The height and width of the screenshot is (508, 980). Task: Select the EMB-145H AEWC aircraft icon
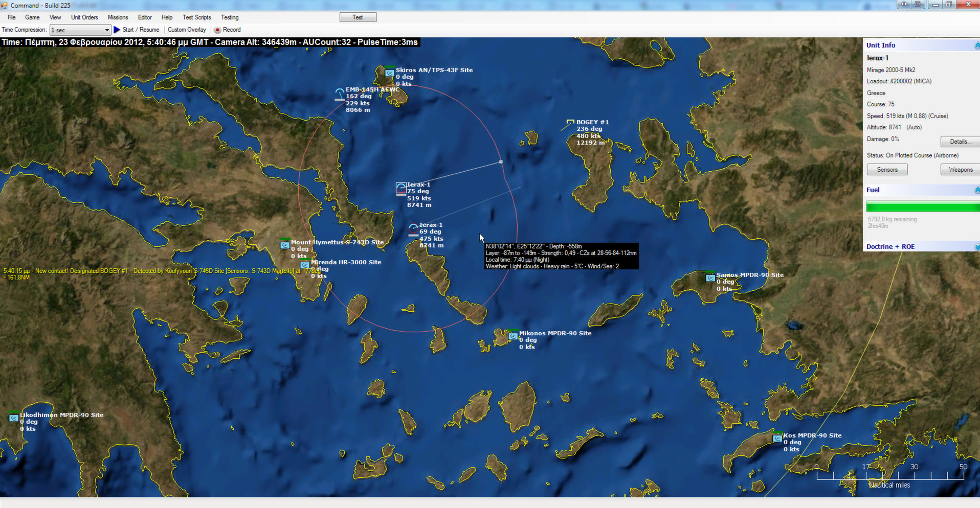[x=339, y=93]
